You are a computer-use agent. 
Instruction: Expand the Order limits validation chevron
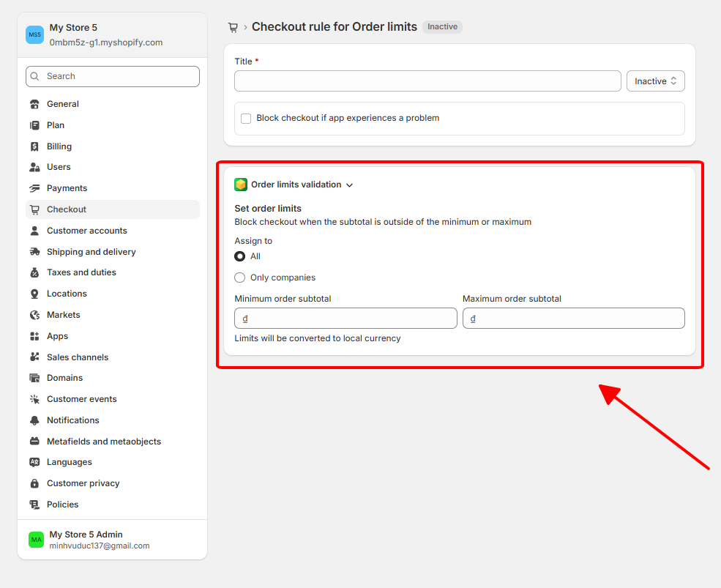tap(349, 185)
